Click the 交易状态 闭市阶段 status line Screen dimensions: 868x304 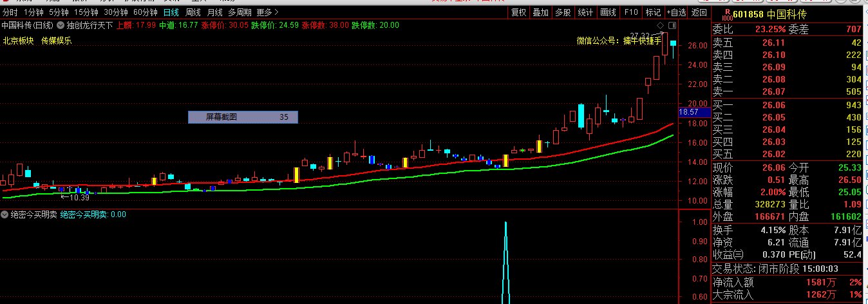(775, 269)
